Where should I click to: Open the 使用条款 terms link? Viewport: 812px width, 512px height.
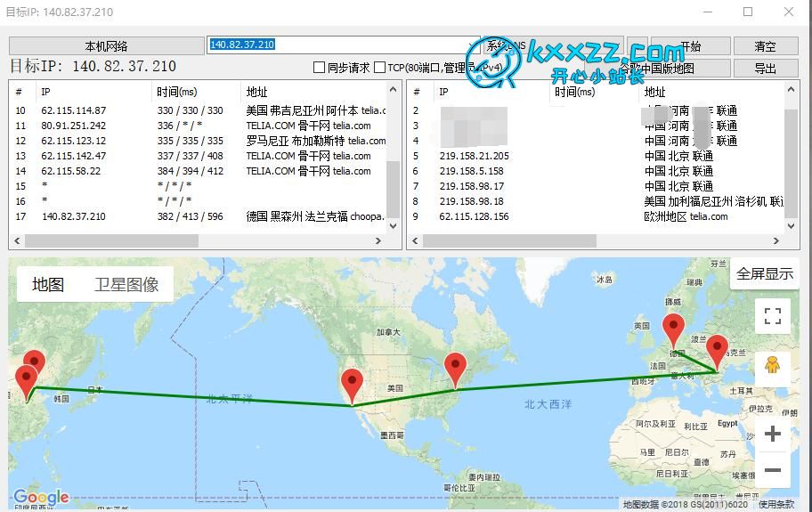(775, 504)
